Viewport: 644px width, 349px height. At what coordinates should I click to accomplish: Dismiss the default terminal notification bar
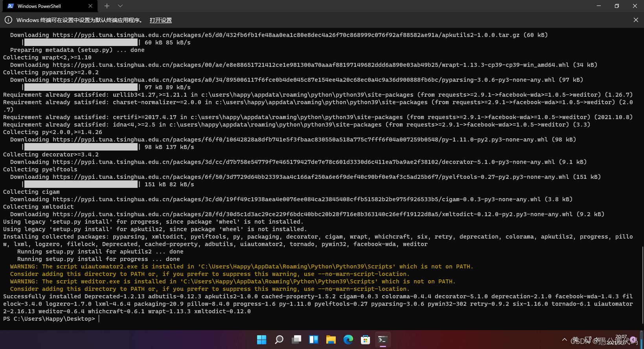pyautogui.click(x=636, y=20)
